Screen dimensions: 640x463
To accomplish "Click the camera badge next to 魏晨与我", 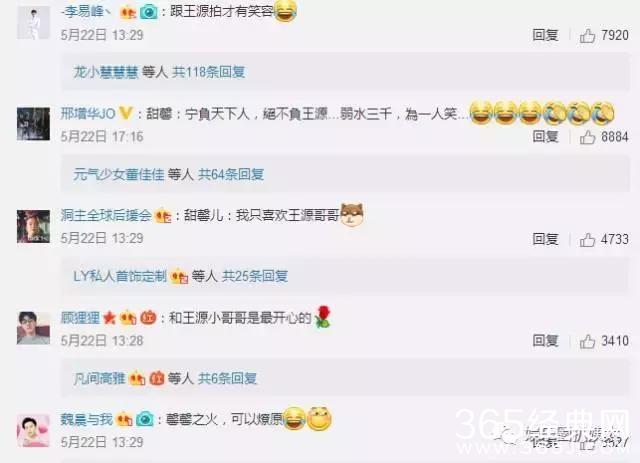I will (x=145, y=419).
